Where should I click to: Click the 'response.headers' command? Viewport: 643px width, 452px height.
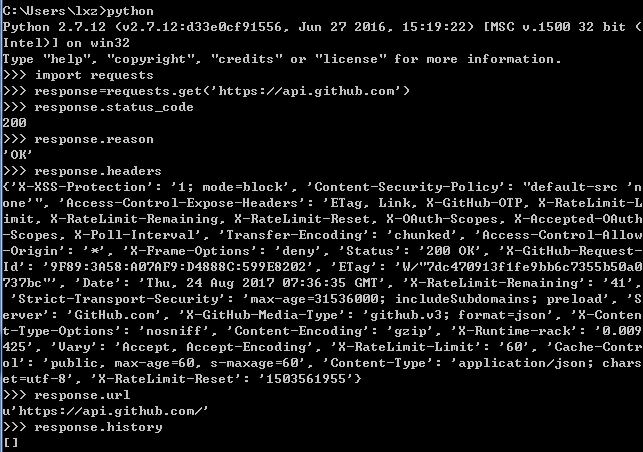(x=98, y=171)
